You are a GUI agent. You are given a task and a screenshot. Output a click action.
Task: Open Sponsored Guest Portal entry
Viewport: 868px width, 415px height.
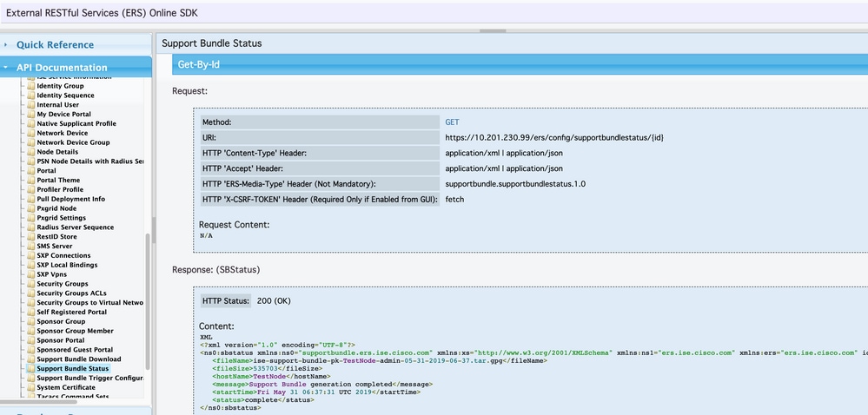(75, 349)
